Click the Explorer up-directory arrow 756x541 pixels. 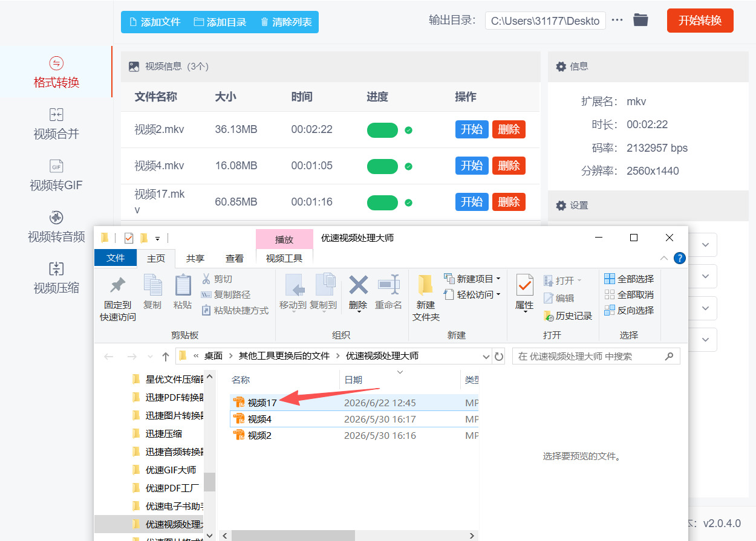[165, 357]
